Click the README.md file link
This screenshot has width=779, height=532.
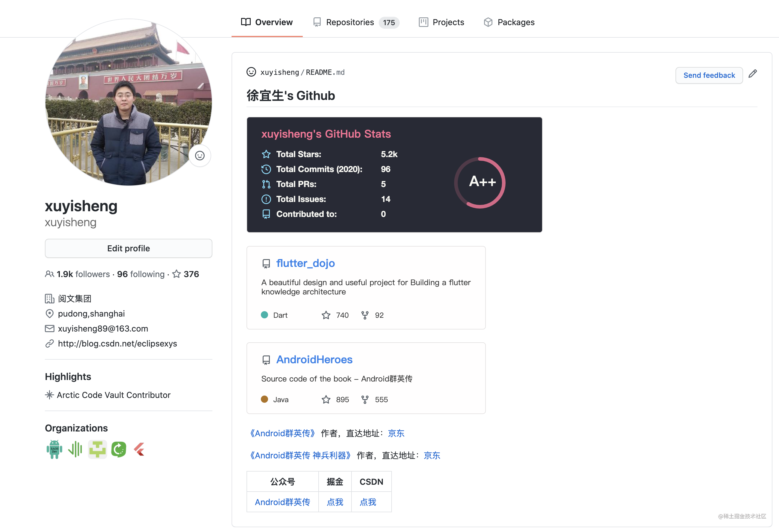click(325, 72)
